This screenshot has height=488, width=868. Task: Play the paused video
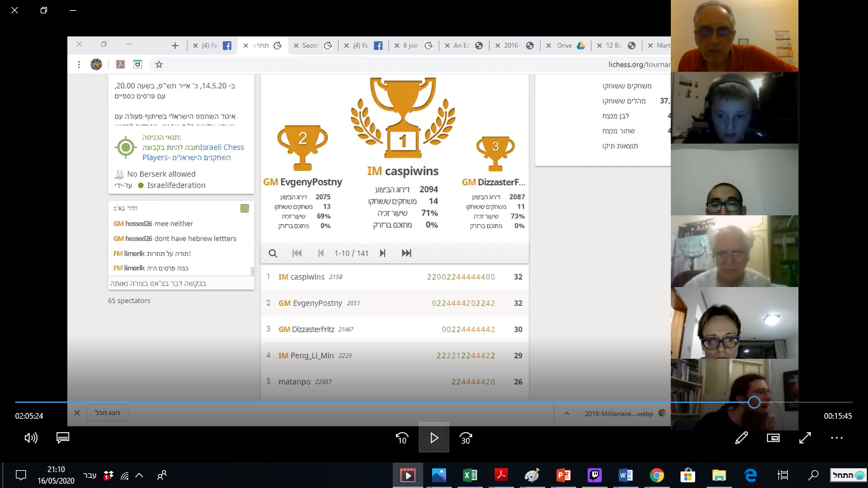[x=434, y=438]
